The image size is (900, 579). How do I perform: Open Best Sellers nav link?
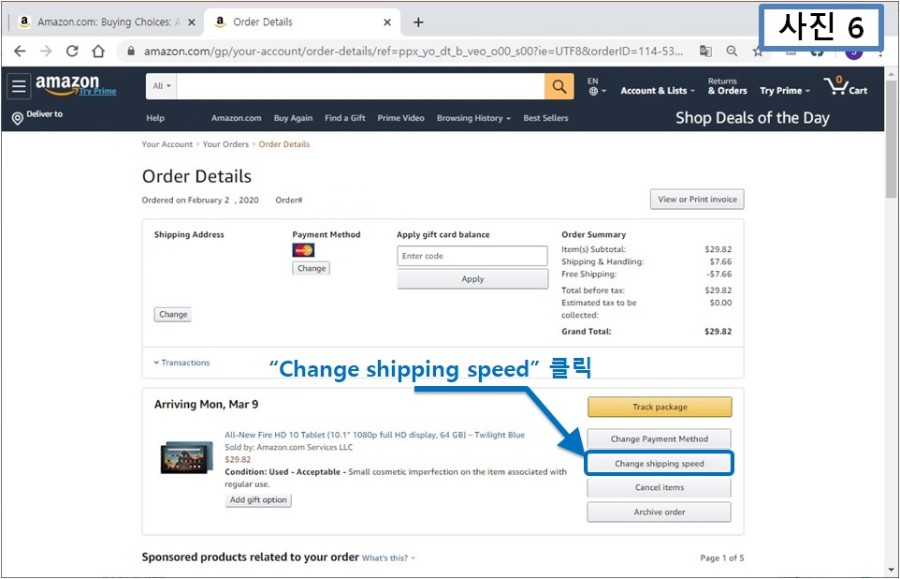[x=546, y=118]
